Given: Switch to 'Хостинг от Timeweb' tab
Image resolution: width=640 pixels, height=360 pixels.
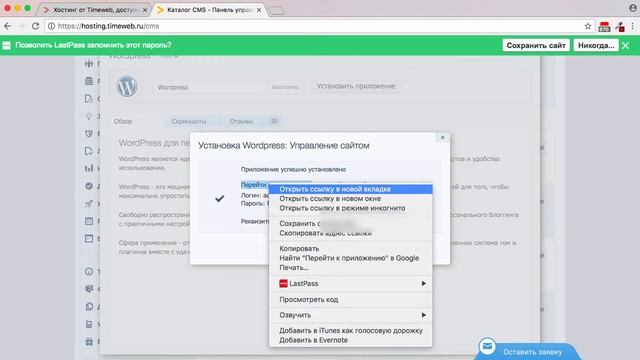Looking at the screenshot, I should tap(96, 9).
